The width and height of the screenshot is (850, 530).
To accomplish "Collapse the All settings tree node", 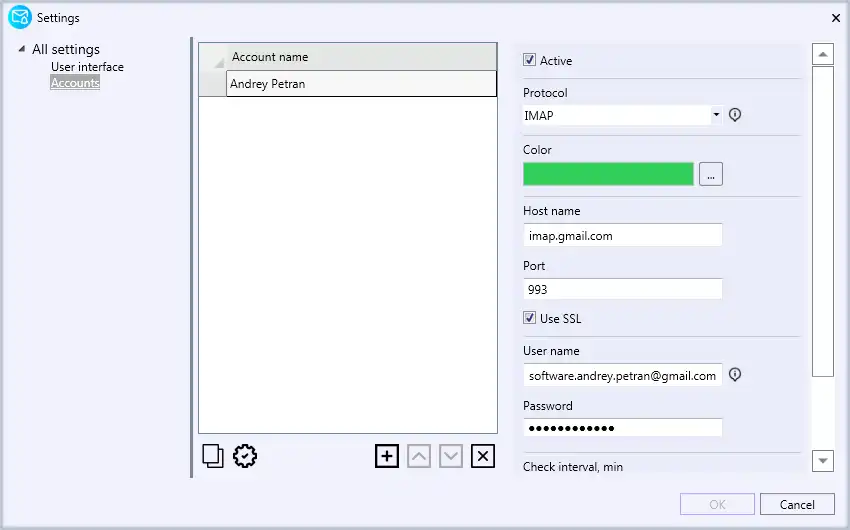I will coord(21,49).
